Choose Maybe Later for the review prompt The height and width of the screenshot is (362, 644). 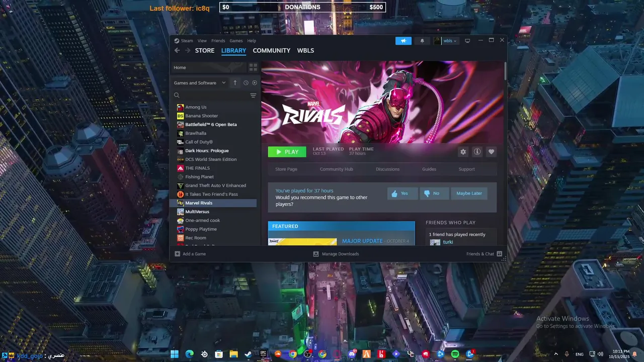(469, 194)
